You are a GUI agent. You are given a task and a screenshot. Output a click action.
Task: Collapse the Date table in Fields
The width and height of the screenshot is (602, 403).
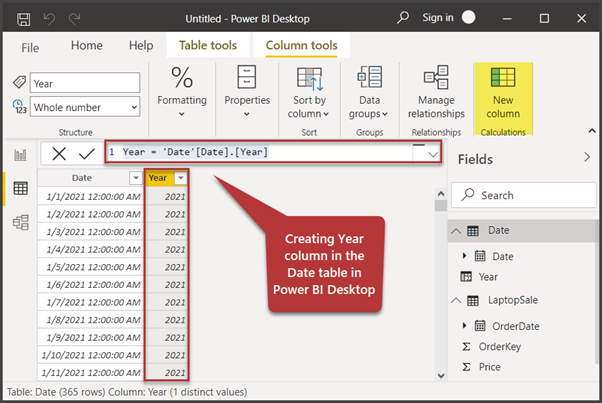[x=456, y=231]
